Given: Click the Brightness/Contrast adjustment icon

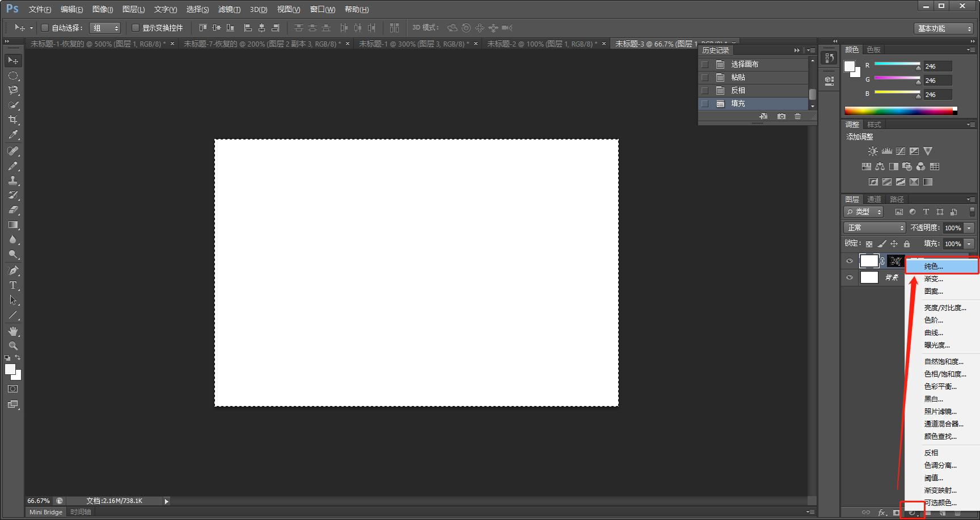Looking at the screenshot, I should (x=873, y=151).
